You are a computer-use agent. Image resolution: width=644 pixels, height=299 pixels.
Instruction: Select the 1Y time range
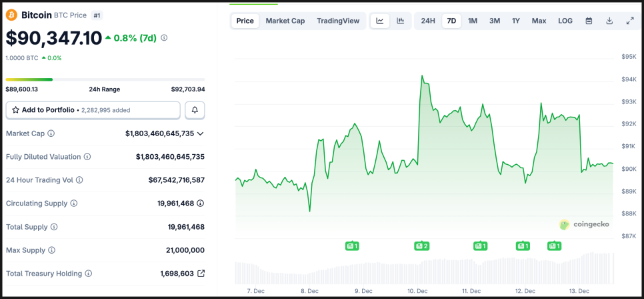click(515, 21)
